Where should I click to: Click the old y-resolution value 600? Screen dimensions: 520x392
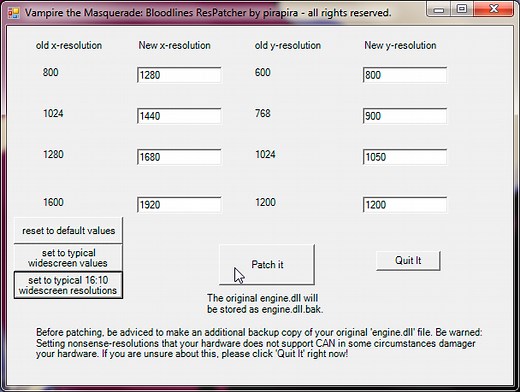(263, 72)
